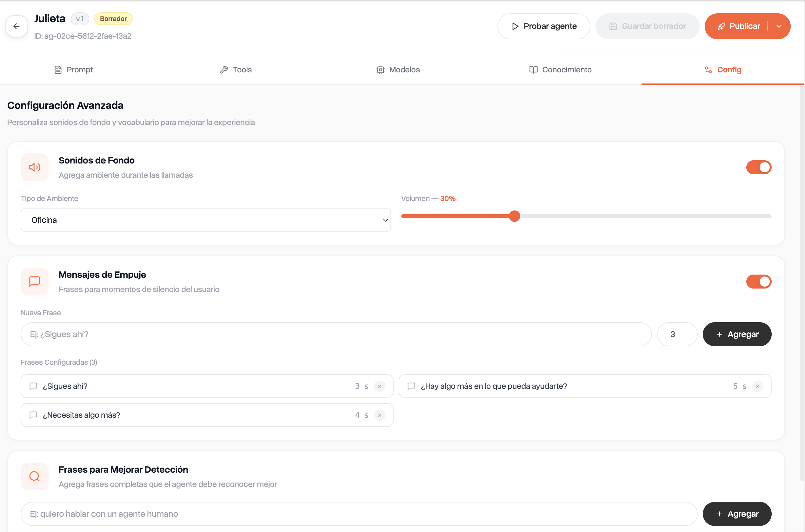Image resolution: width=805 pixels, height=532 pixels.
Task: Click the play icon on Probar agente
Action: (x=515, y=26)
